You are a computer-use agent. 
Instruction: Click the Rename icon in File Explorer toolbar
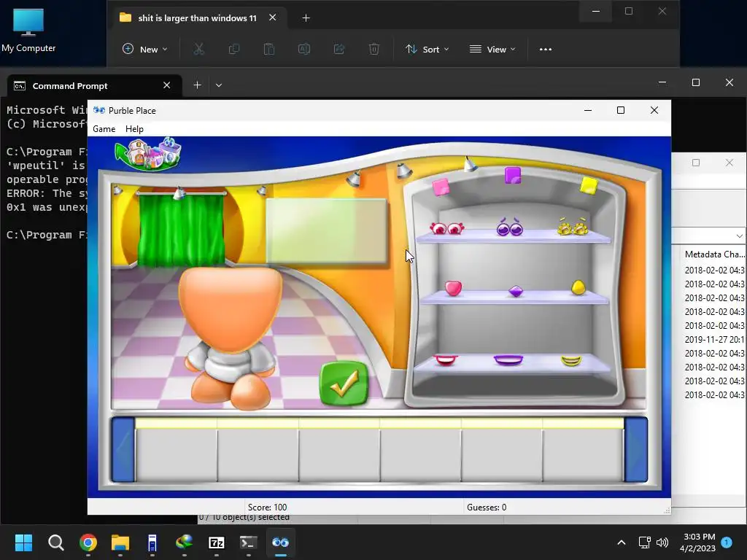pos(304,49)
